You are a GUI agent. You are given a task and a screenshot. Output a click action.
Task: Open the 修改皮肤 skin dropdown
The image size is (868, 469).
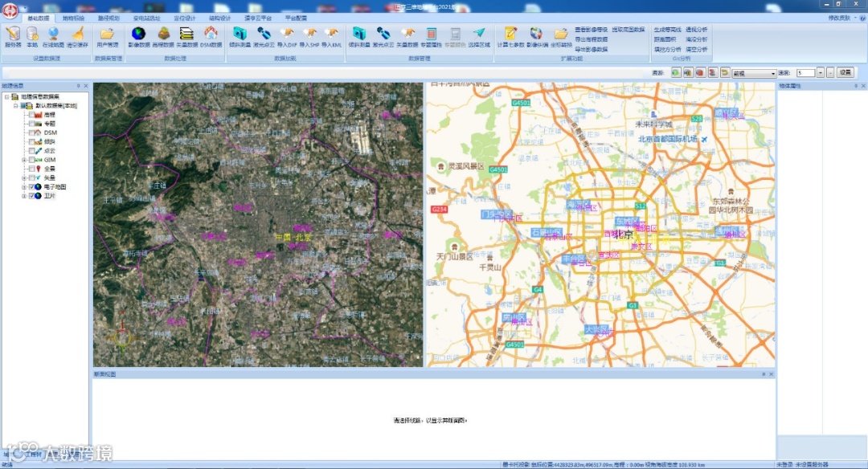click(842, 18)
